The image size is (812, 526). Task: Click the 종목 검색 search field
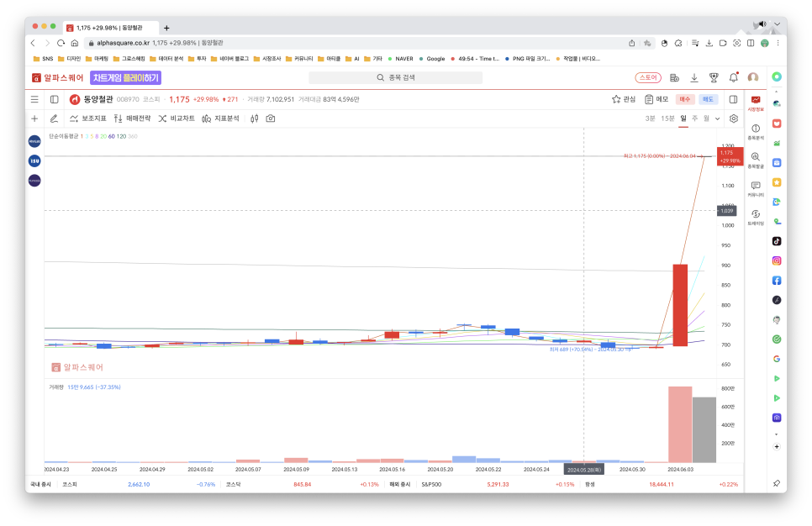click(x=396, y=77)
